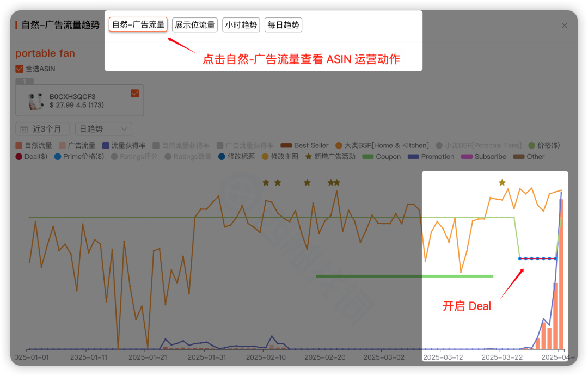The image size is (588, 376).
Task: Switch to the 展示位流量 tab
Action: (195, 24)
